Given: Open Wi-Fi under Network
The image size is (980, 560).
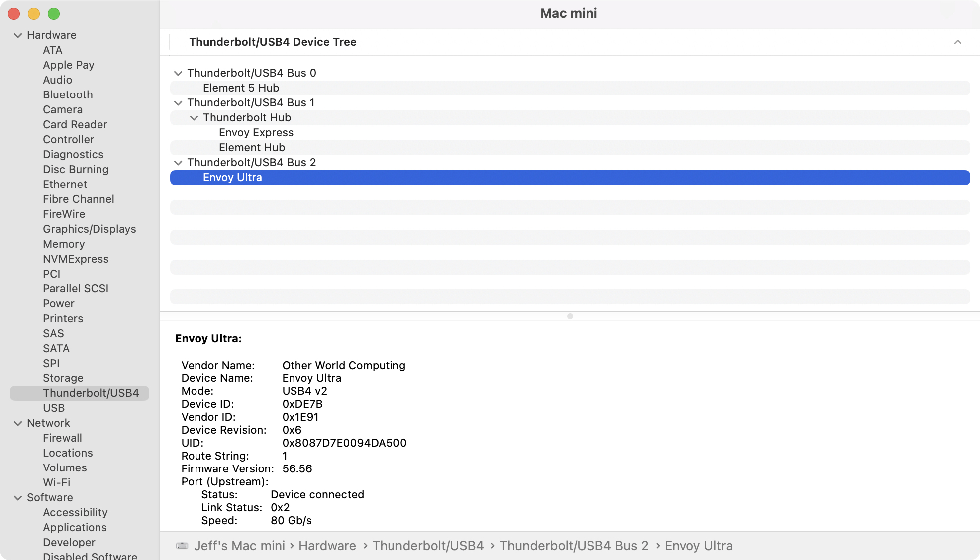Looking at the screenshot, I should [x=56, y=483].
